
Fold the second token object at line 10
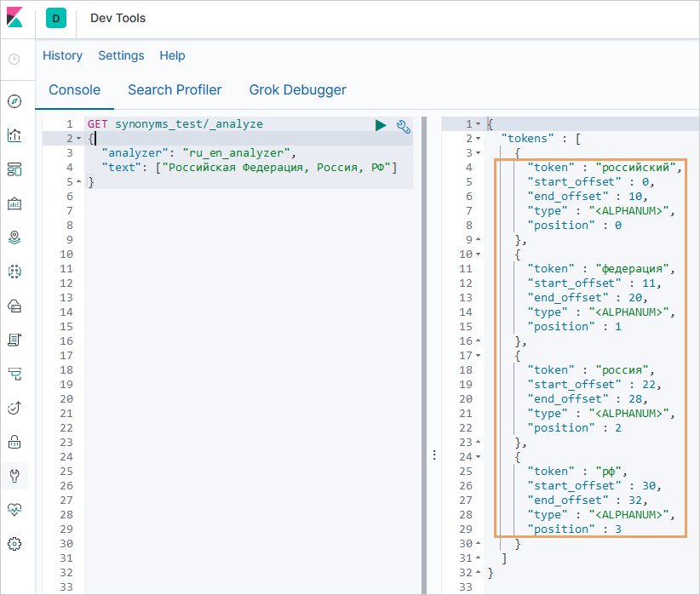(x=478, y=254)
